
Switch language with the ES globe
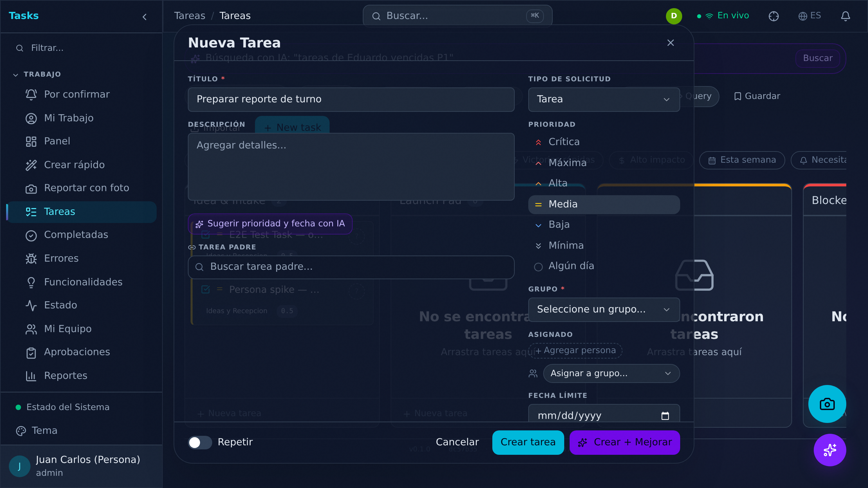click(x=810, y=16)
